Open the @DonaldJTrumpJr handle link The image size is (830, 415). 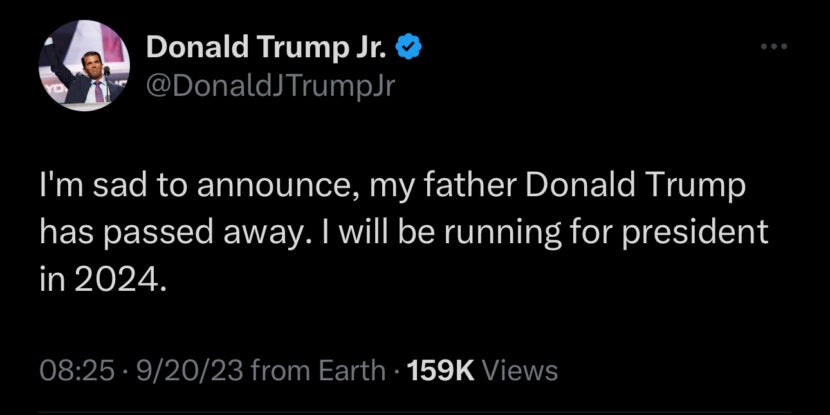[271, 86]
